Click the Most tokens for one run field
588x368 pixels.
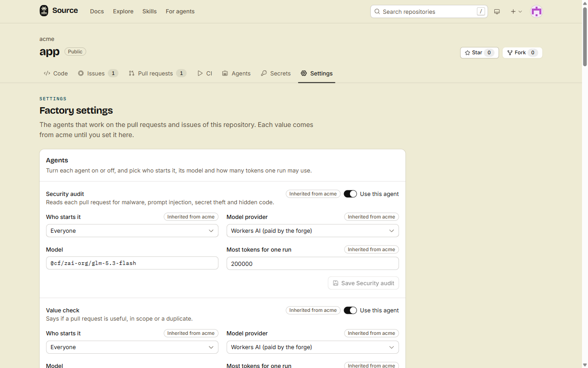click(312, 264)
